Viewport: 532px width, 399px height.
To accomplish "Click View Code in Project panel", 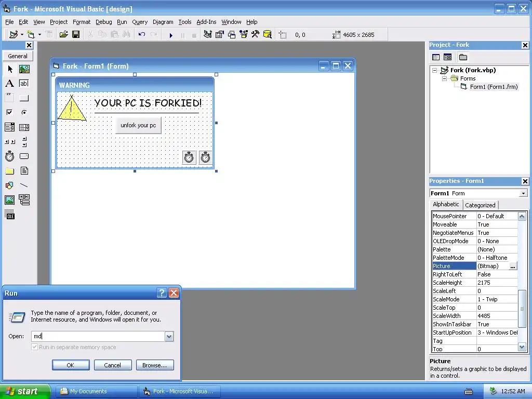I will coord(436,57).
